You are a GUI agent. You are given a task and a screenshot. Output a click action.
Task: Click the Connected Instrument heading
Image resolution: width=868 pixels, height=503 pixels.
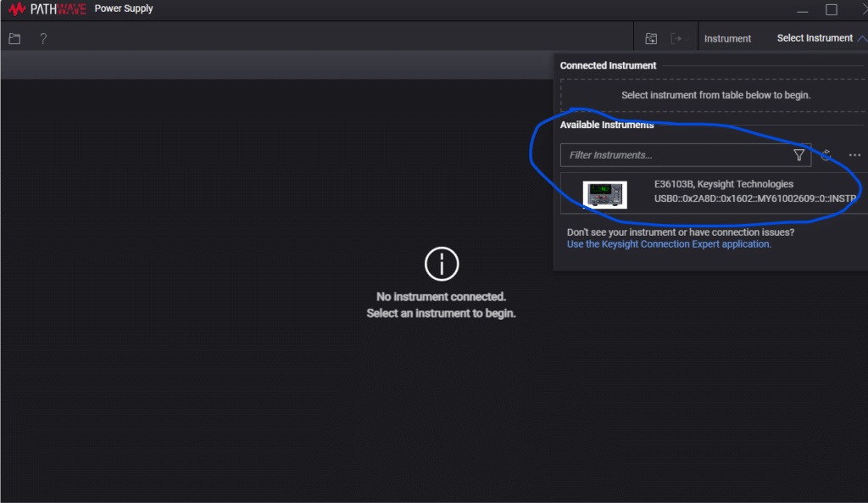[x=608, y=65]
